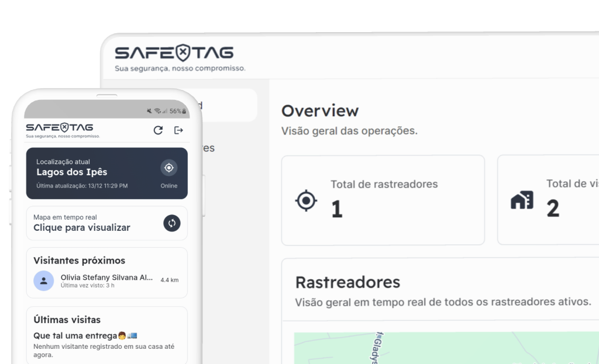599x364 pixels.
Task: Click the tracker count value '1'
Action: click(337, 209)
